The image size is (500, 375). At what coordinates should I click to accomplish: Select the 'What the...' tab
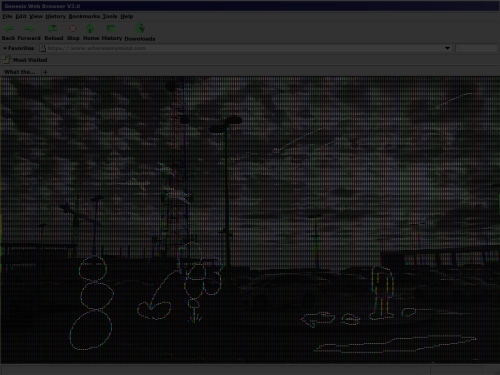(x=20, y=72)
